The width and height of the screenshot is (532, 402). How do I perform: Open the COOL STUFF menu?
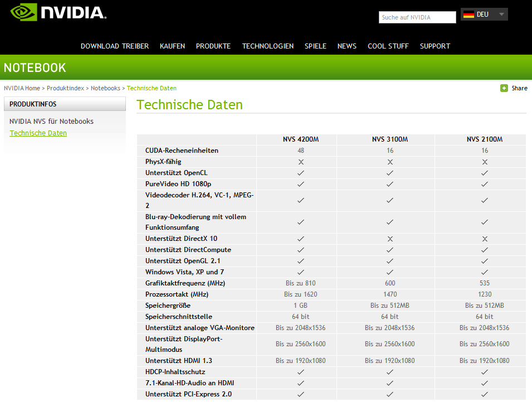coord(388,46)
